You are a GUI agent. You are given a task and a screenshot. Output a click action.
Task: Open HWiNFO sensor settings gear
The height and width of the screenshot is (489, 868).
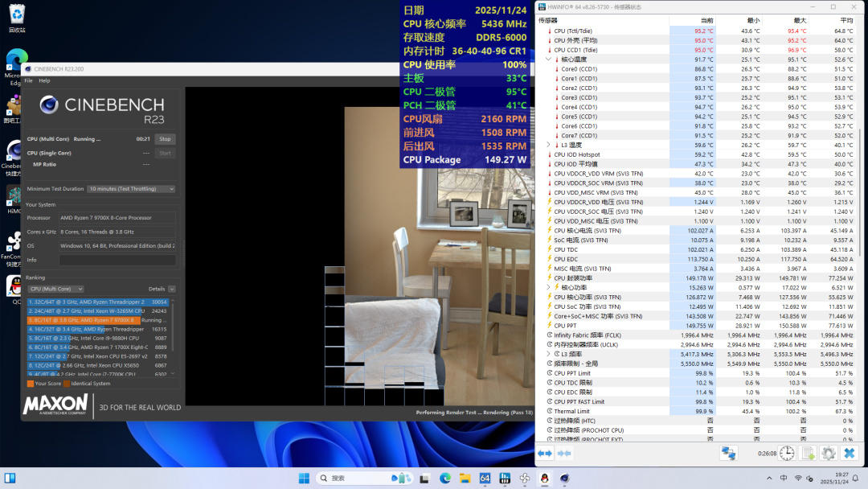(x=829, y=453)
